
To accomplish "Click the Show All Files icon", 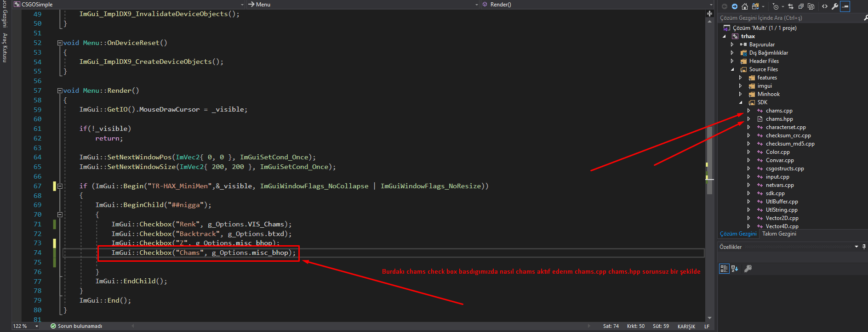I will tap(811, 6).
